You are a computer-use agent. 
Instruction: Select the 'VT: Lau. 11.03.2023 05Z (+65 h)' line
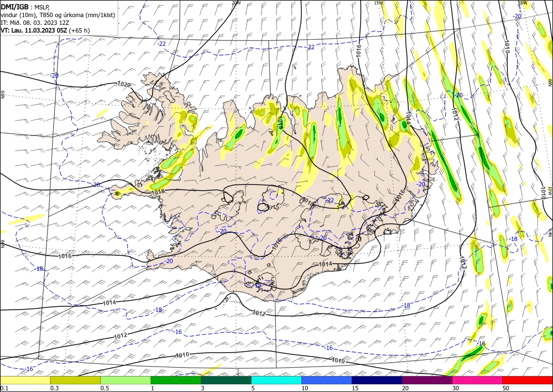[x=45, y=30]
